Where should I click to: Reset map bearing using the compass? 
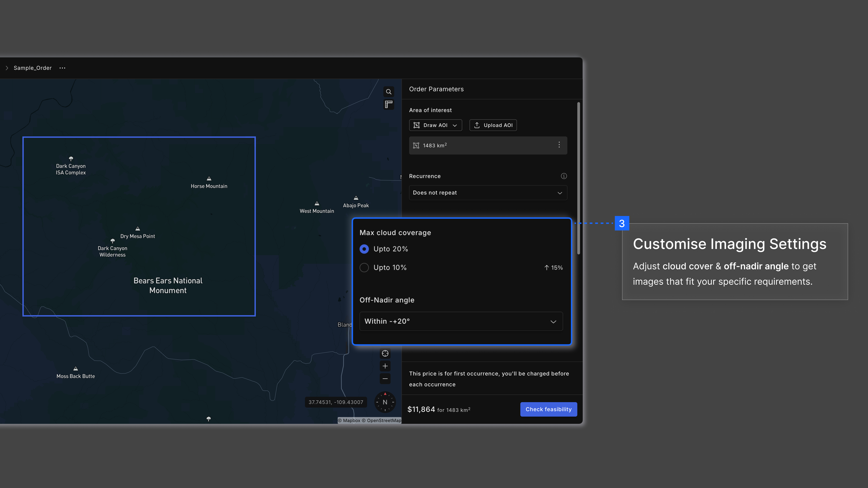pos(385,402)
